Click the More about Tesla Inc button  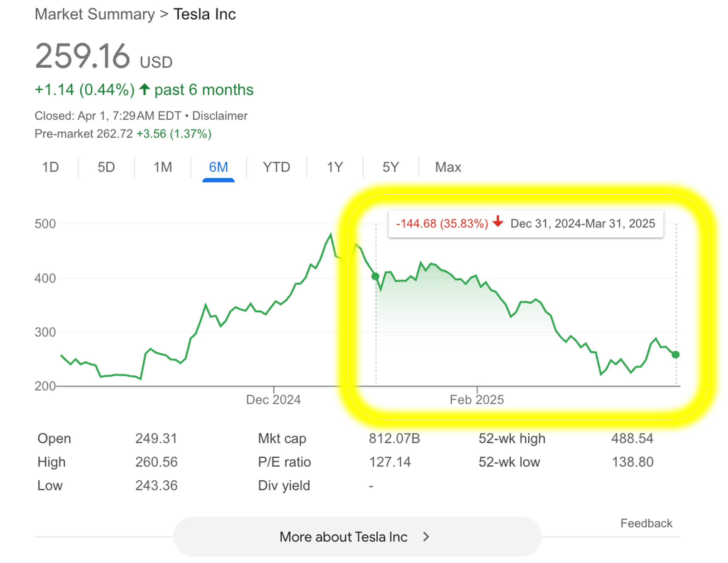pyautogui.click(x=357, y=537)
